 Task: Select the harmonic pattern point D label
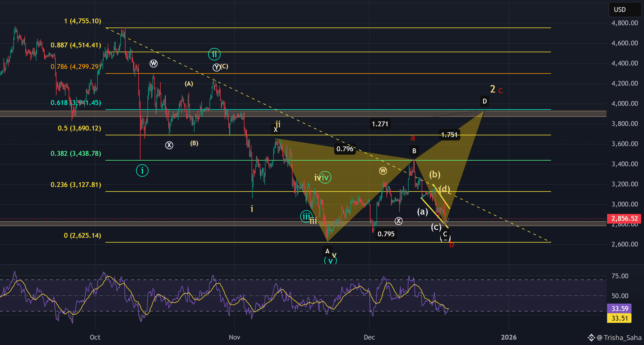[485, 101]
